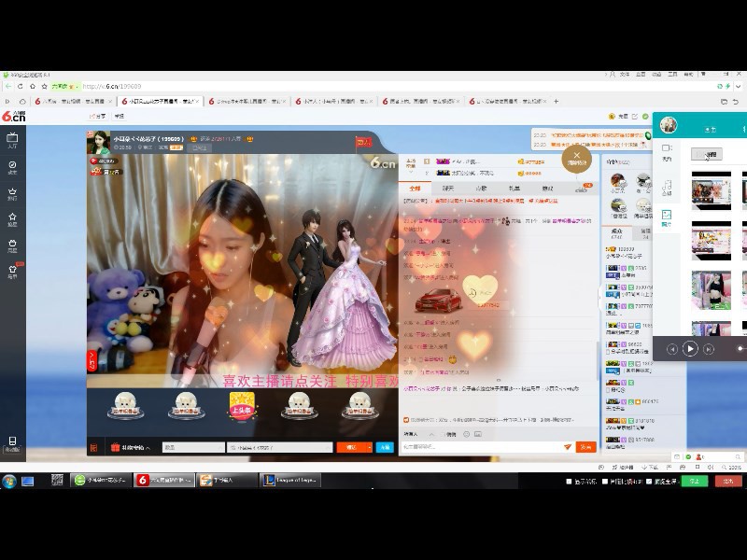This screenshot has height=560, width=747.
Task: Click the Windows Start orb
Action: pos(9,481)
